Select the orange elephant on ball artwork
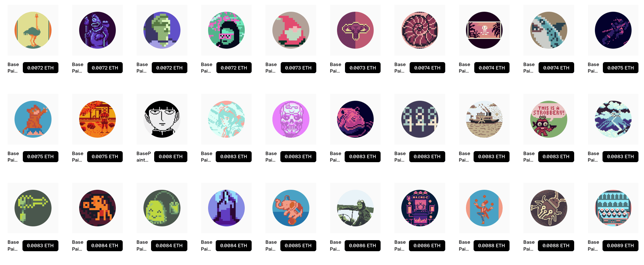The height and width of the screenshot is (265, 644). click(x=291, y=208)
